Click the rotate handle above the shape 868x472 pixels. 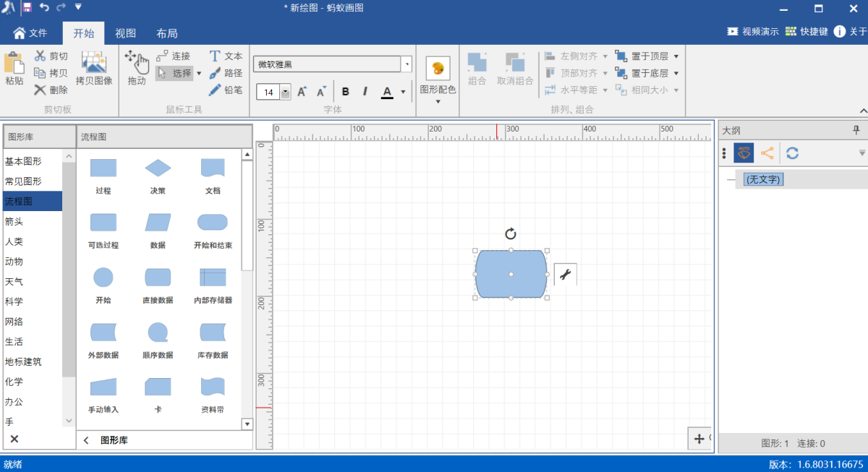[x=511, y=233]
